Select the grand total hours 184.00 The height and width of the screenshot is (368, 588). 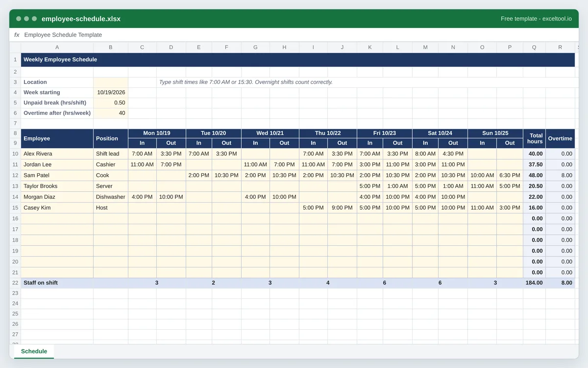(x=534, y=283)
